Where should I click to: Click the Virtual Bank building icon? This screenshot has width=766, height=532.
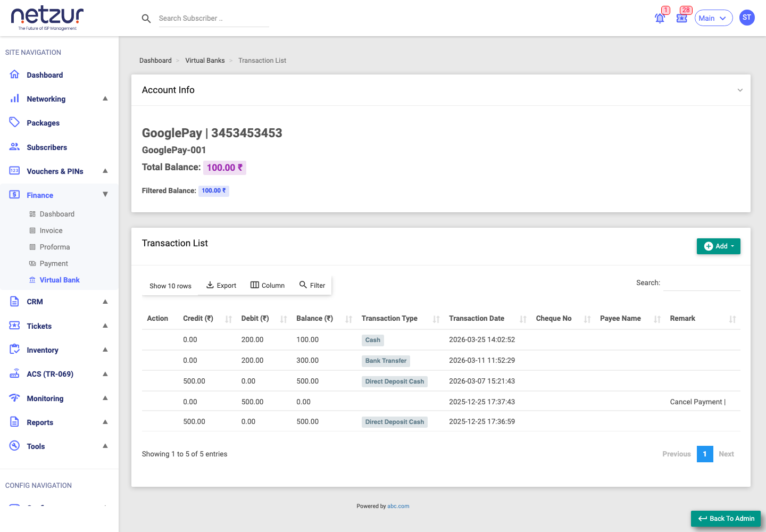pyautogui.click(x=32, y=280)
